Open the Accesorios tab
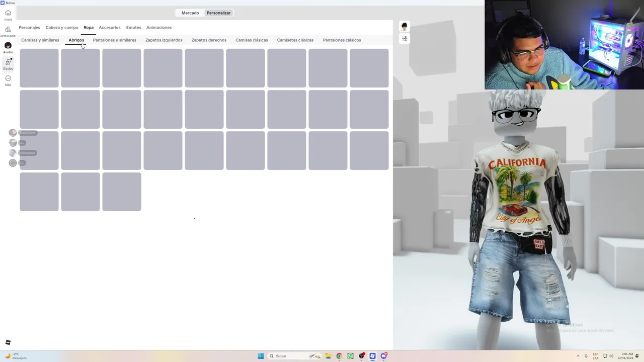The width and height of the screenshot is (644, 362). pos(110,28)
